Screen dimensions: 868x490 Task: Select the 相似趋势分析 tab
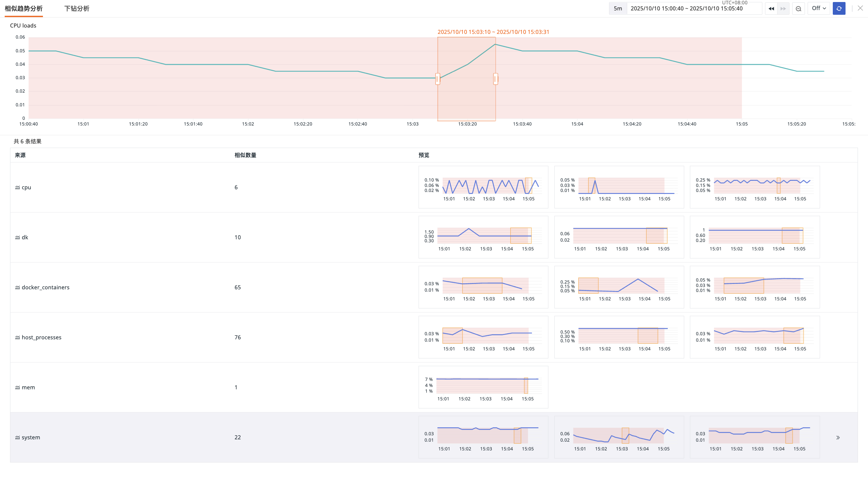[23, 8]
